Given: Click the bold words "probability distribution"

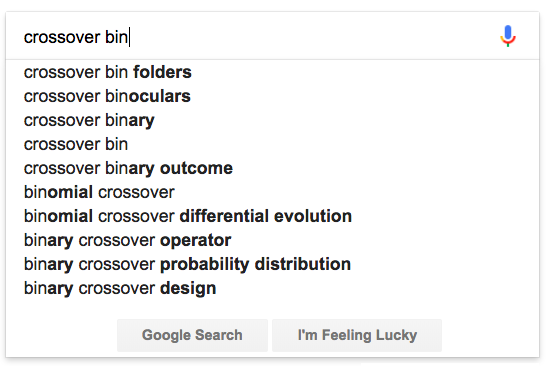Looking at the screenshot, I should 255,264.
